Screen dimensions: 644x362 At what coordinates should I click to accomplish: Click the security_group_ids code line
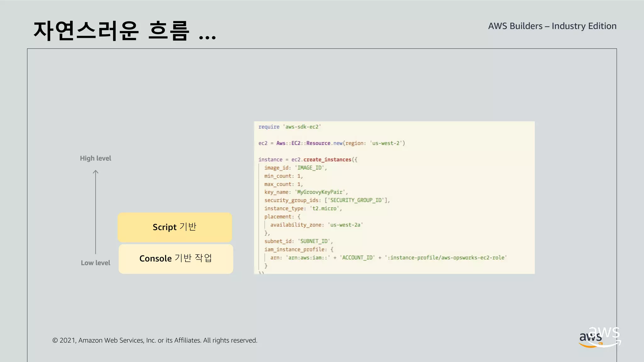click(x=327, y=200)
